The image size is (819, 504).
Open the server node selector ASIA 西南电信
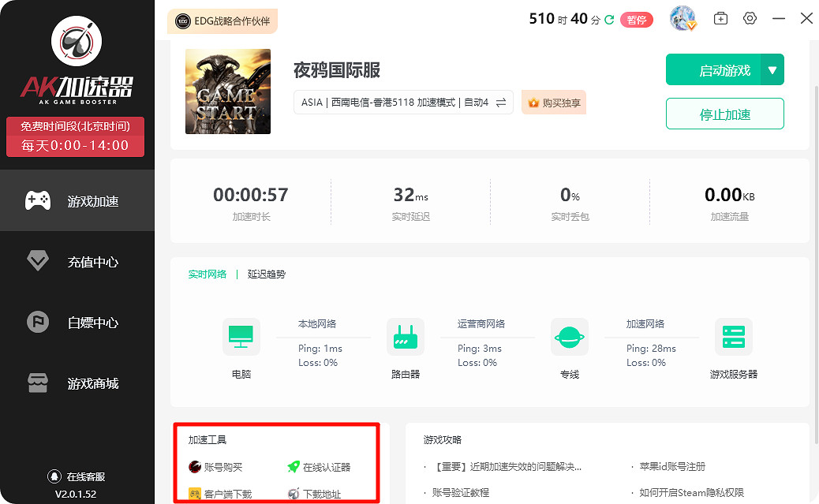click(402, 103)
